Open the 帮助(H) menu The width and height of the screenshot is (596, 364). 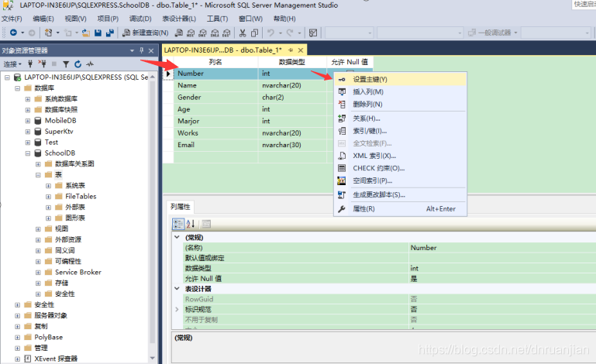pyautogui.click(x=284, y=19)
